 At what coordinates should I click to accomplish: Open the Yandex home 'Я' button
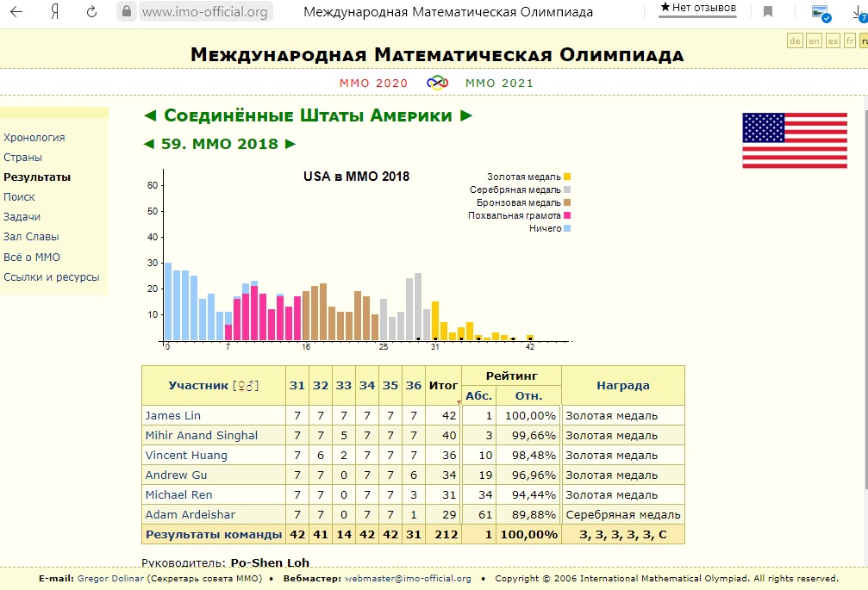click(54, 11)
